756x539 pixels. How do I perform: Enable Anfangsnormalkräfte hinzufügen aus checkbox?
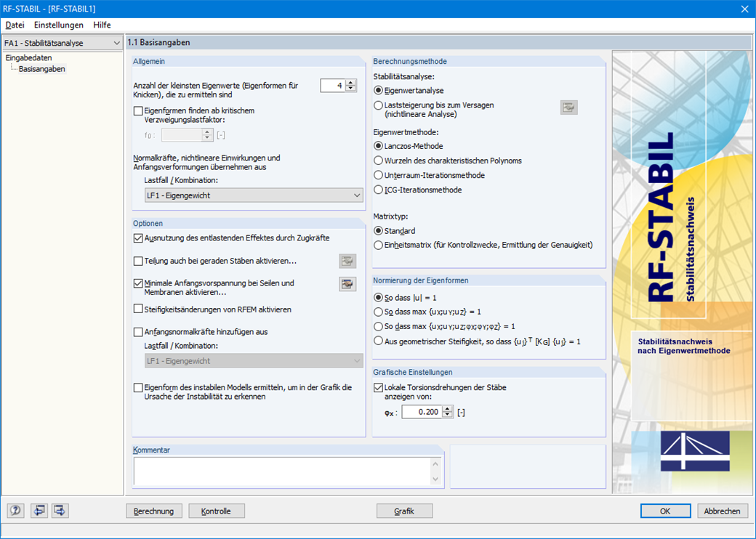138,332
